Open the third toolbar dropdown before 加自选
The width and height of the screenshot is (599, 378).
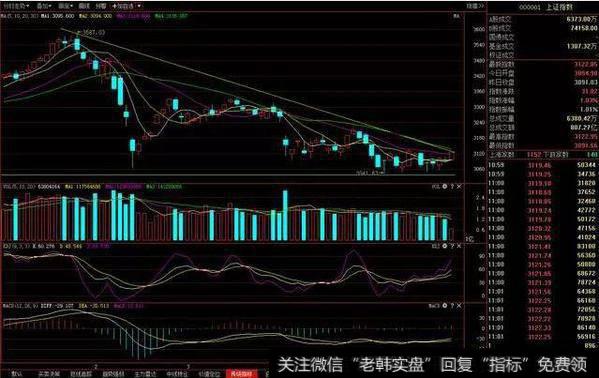coord(66,6)
